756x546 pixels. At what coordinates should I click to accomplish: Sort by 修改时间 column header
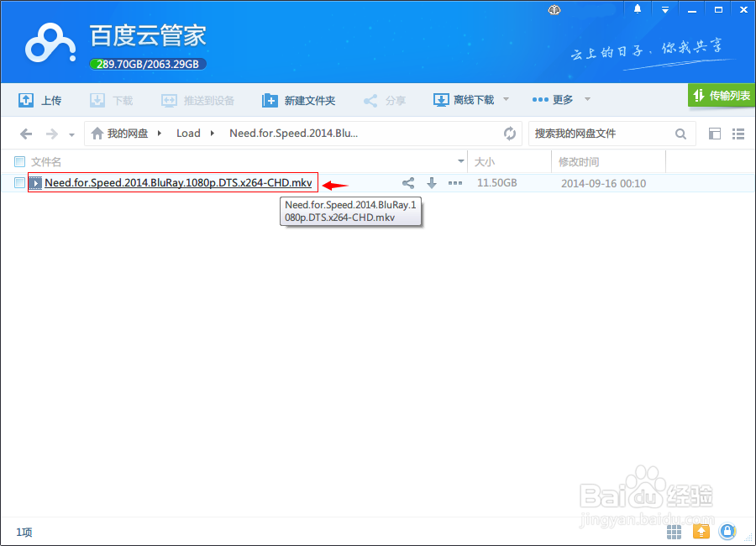pos(579,161)
